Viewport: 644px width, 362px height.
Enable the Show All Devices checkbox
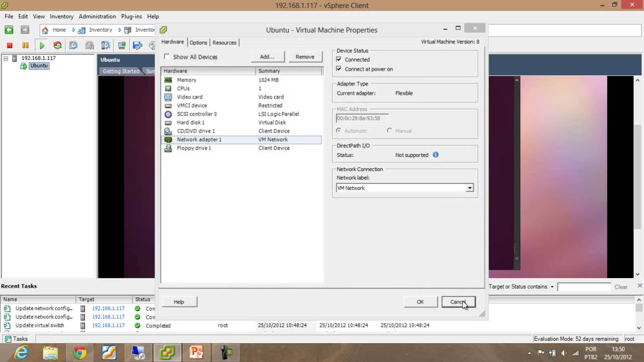click(x=167, y=57)
